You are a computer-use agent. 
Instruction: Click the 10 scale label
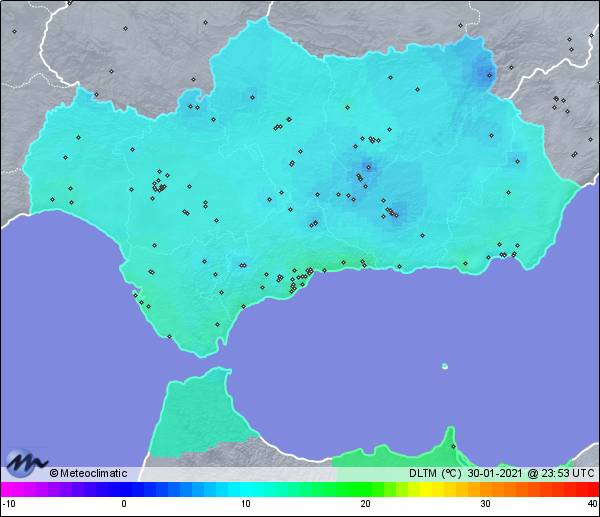click(246, 503)
